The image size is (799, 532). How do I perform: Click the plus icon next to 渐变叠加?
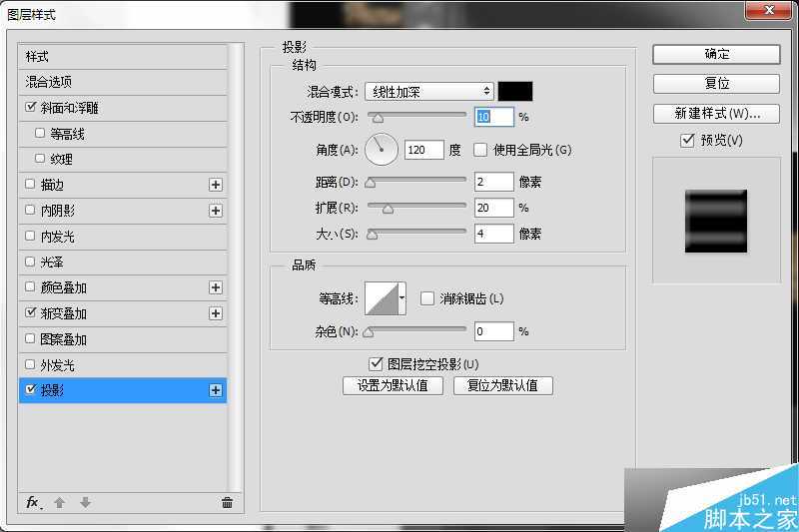point(215,313)
